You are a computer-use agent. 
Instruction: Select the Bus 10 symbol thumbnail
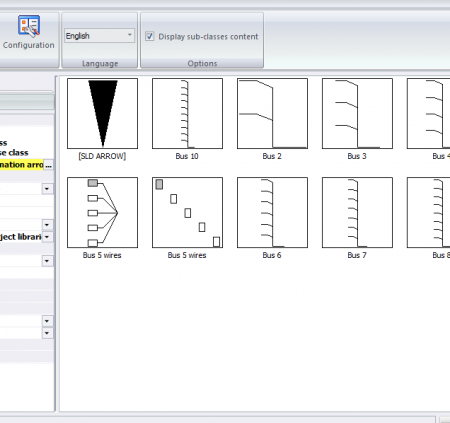[x=187, y=113]
